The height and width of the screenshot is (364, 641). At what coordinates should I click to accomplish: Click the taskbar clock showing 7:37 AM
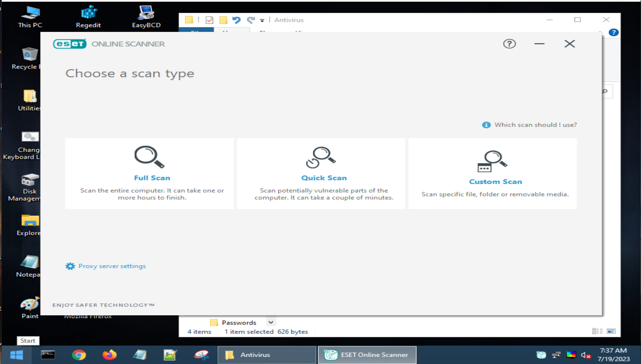(x=613, y=355)
